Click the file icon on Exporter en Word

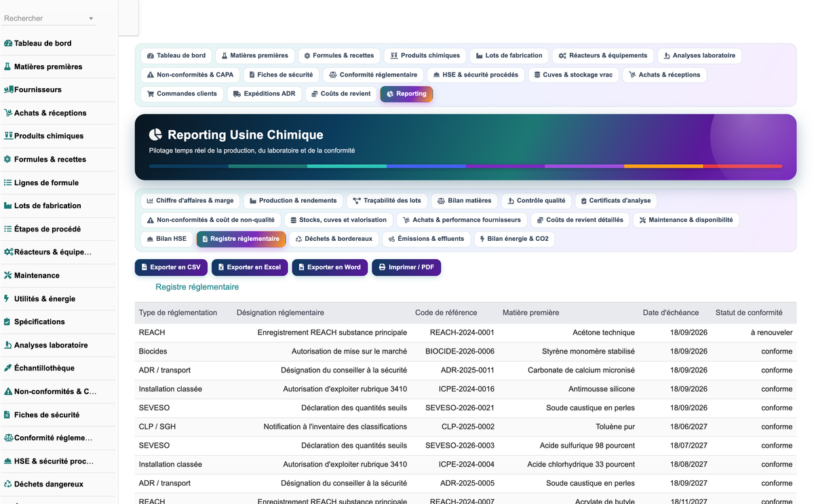[x=302, y=267]
